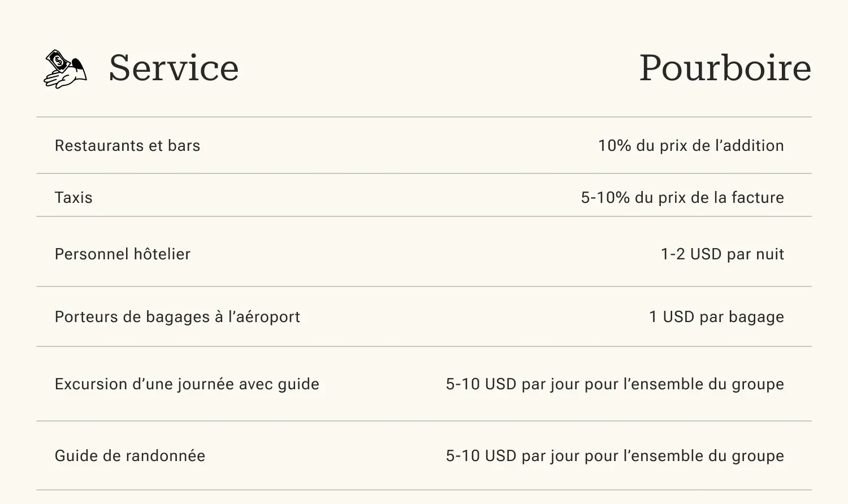
Task: Select the Taxis row label
Action: pyautogui.click(x=73, y=198)
